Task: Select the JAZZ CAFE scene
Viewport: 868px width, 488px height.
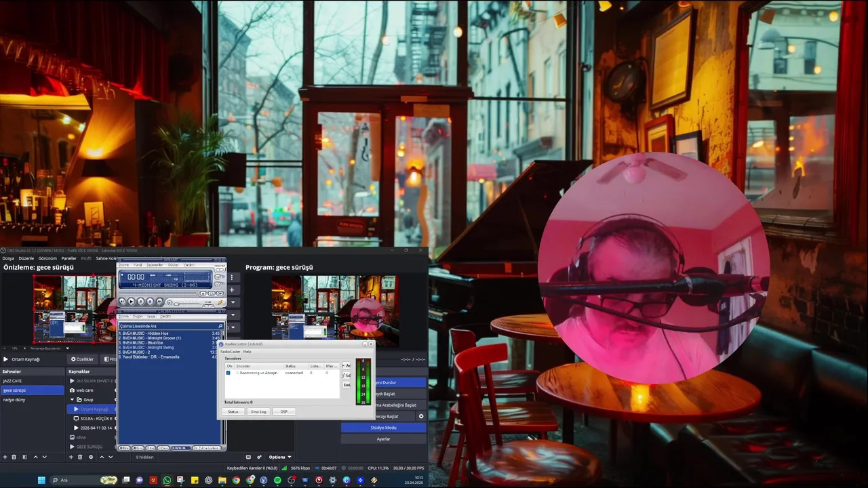Action: pyautogui.click(x=32, y=381)
